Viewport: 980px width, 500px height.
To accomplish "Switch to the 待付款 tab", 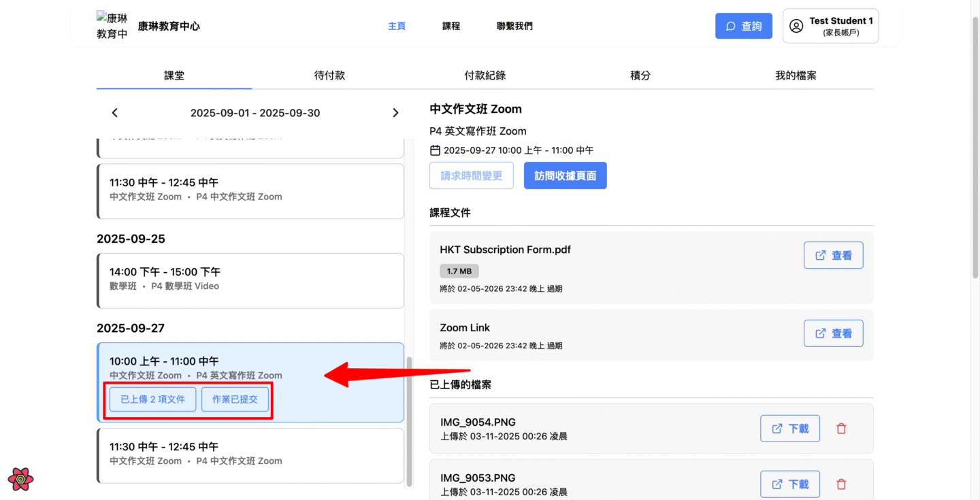I will (x=329, y=76).
